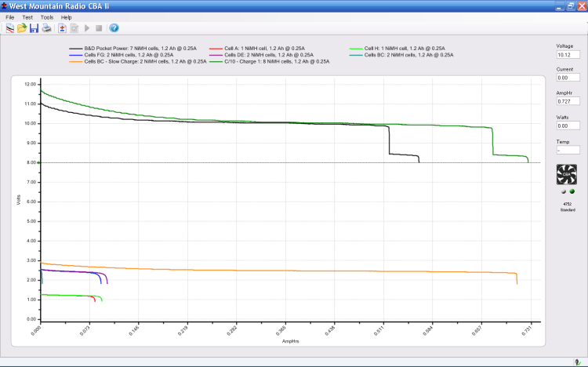Open the Tools menu
Image resolution: width=588 pixels, height=367 pixels.
coord(47,16)
